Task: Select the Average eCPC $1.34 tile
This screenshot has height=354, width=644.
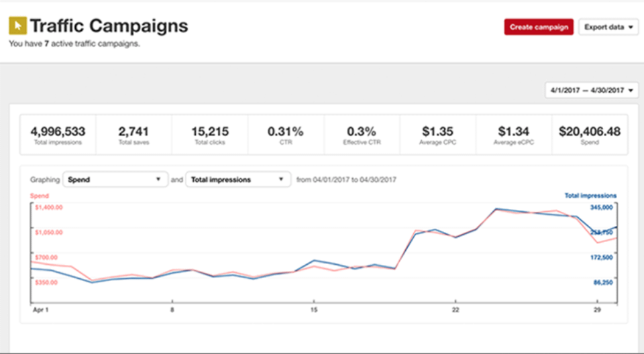Action: 514,135
